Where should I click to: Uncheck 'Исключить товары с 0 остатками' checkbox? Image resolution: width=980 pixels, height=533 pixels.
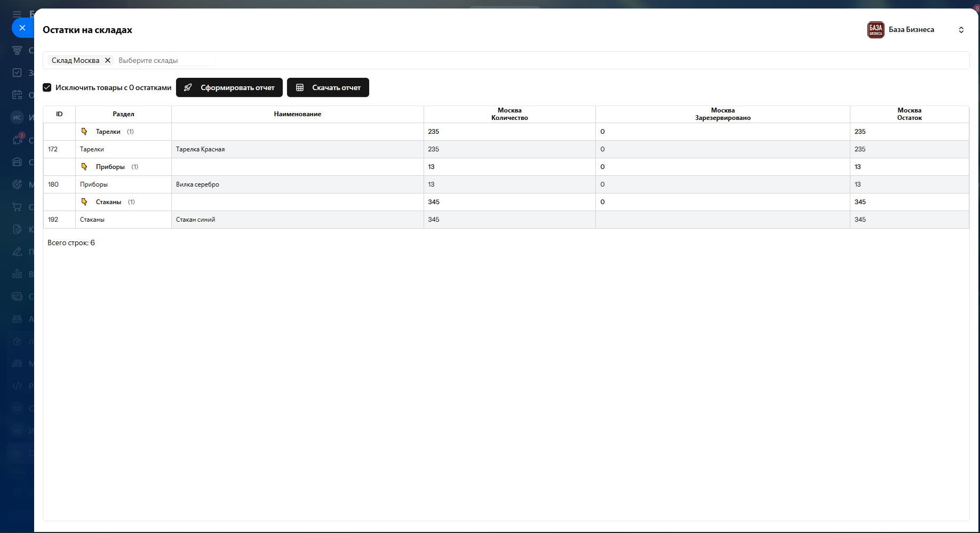coord(47,87)
